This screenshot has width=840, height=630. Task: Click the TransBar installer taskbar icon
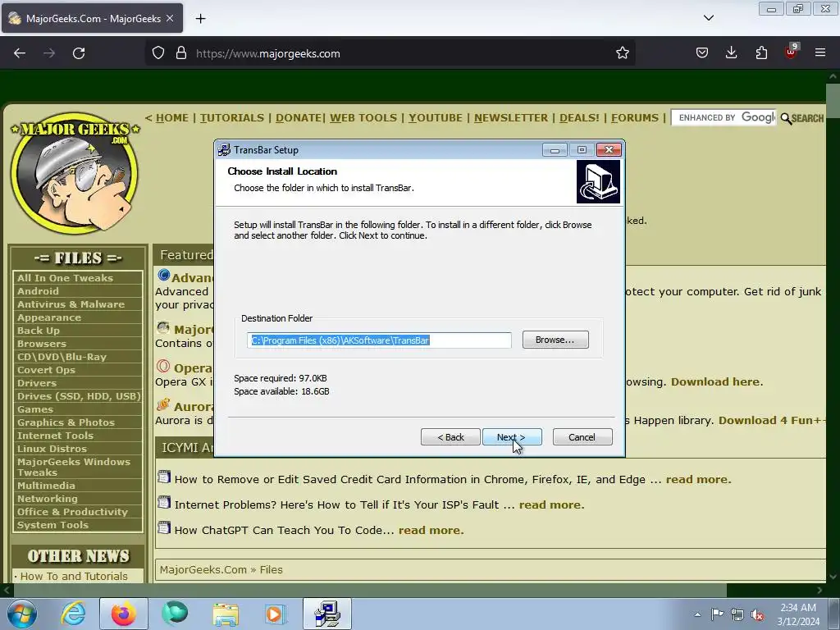tap(327, 614)
